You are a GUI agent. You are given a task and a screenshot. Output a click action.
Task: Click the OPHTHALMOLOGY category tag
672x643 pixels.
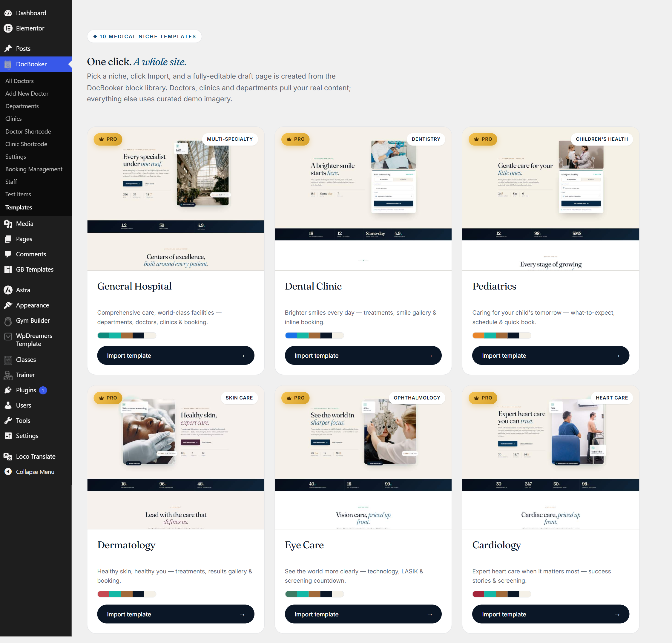tap(417, 398)
